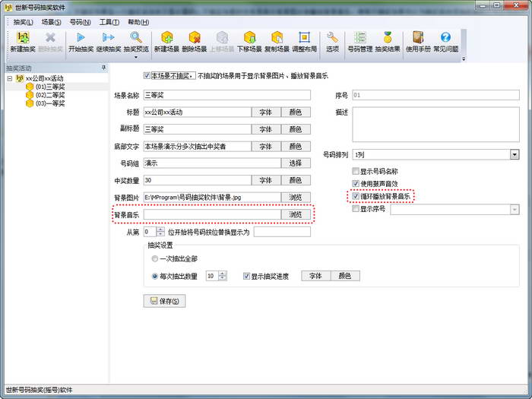Click the 新建抽奖 toolbar icon
This screenshot has height=399, width=532.
pyautogui.click(x=22, y=41)
